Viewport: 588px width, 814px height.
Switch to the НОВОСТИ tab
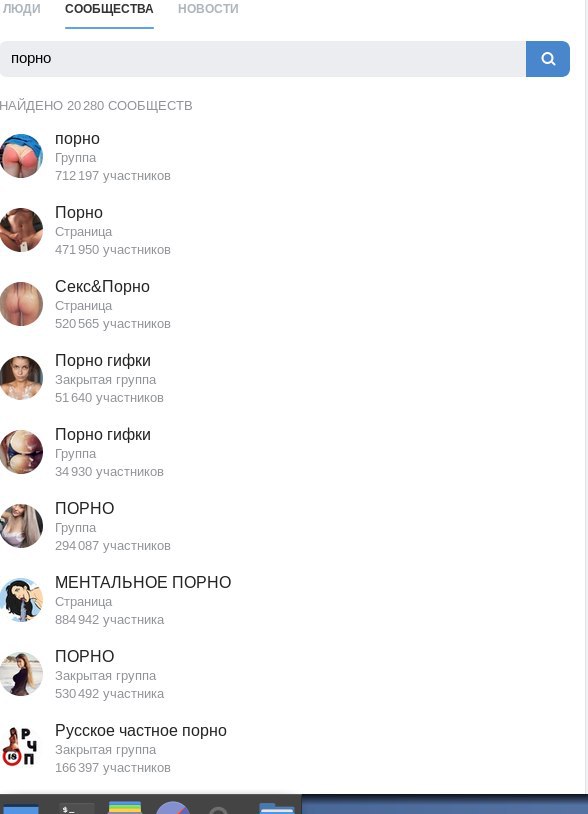point(208,9)
